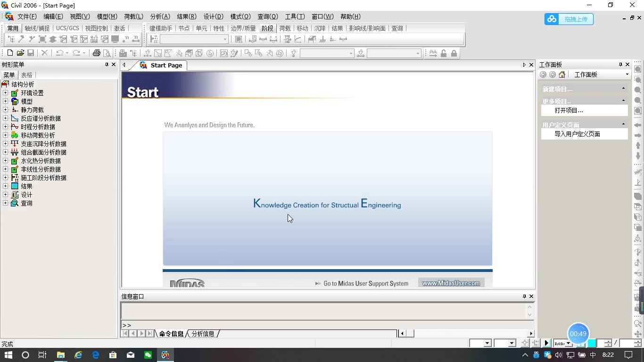Screen dimensions: 644x362
Task: Click the Undo arrow icon
Action: click(59, 53)
